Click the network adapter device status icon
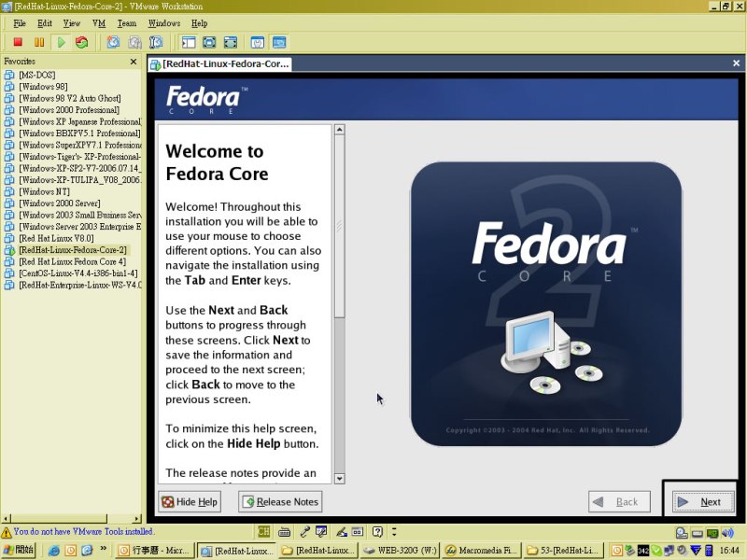This screenshot has width=747, height=560. coord(712,533)
